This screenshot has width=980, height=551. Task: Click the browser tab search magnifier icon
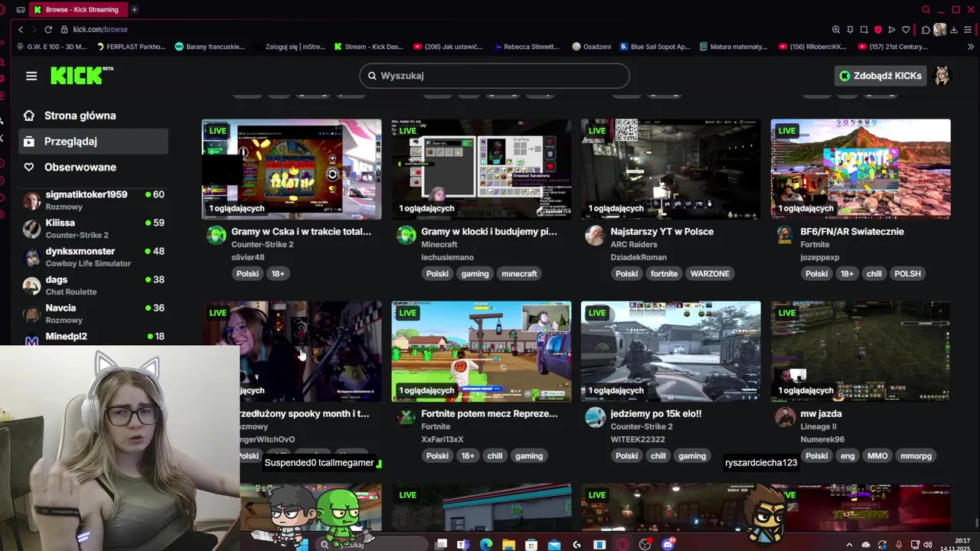(x=926, y=9)
